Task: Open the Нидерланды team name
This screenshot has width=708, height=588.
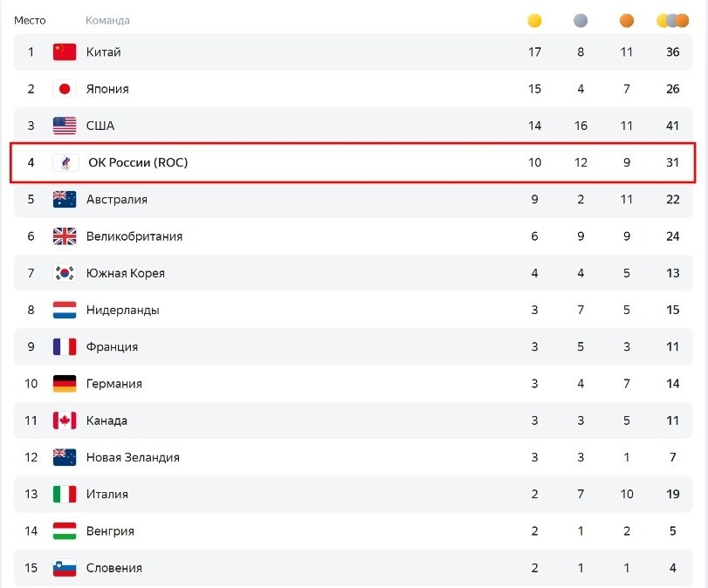Action: point(122,310)
